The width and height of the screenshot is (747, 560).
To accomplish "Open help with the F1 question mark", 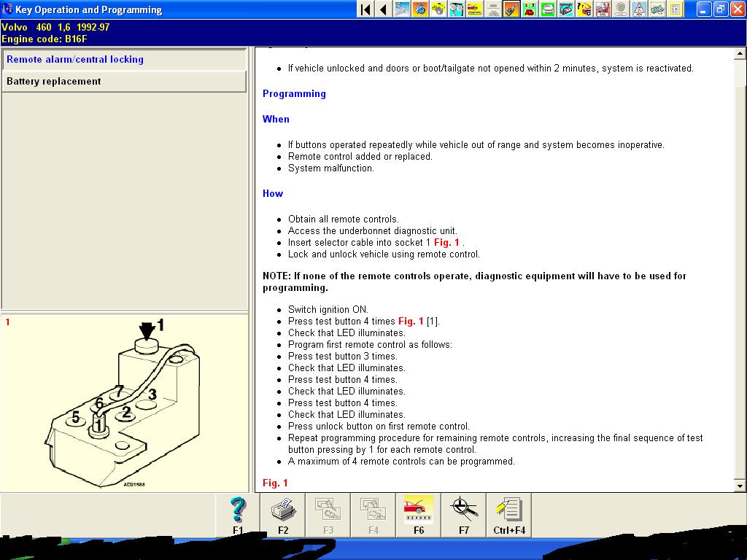I will pos(238,516).
